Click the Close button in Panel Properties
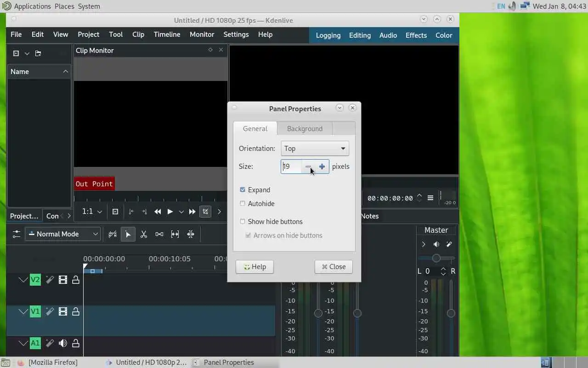 pyautogui.click(x=334, y=267)
